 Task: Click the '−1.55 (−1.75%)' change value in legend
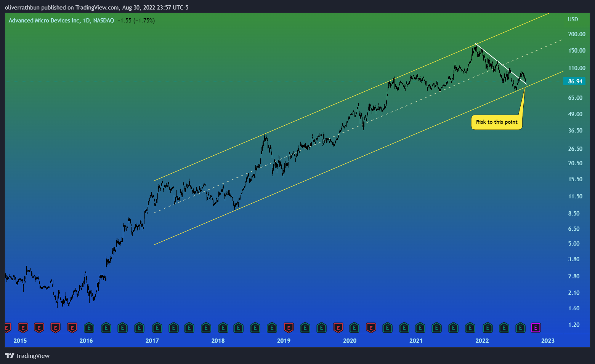click(136, 21)
